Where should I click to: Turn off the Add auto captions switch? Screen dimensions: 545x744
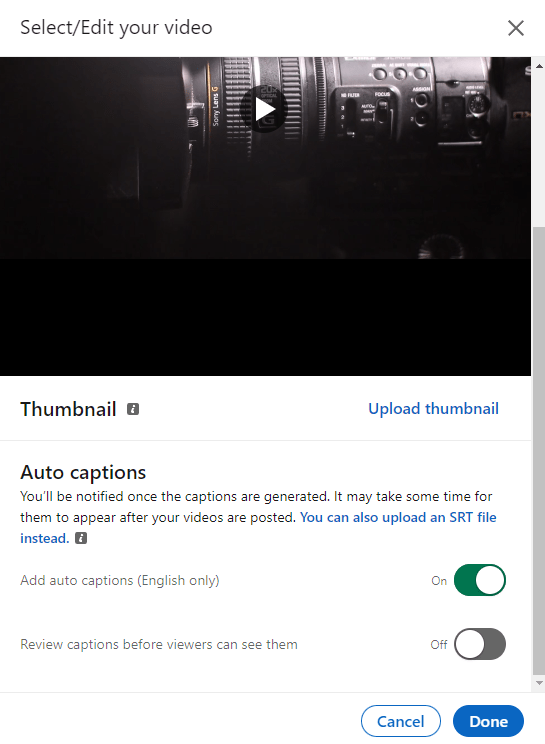[x=480, y=580]
